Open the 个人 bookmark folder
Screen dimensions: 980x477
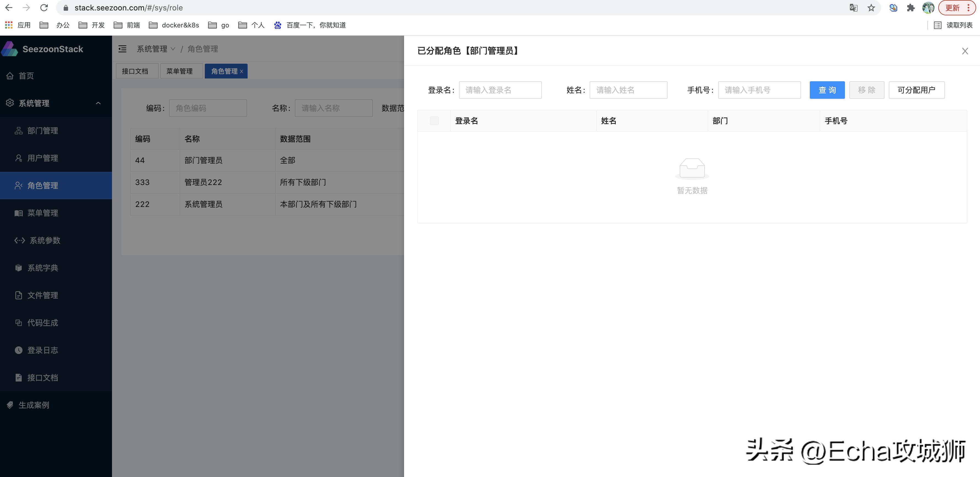pyautogui.click(x=251, y=25)
